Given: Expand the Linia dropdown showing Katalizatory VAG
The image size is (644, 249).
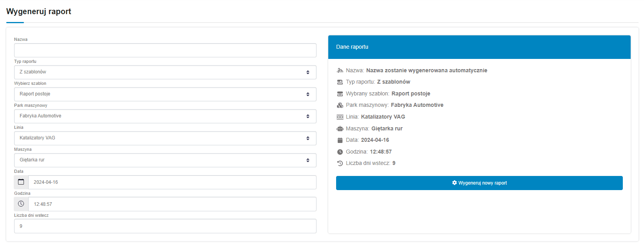Looking at the screenshot, I should pyautogui.click(x=165, y=138).
